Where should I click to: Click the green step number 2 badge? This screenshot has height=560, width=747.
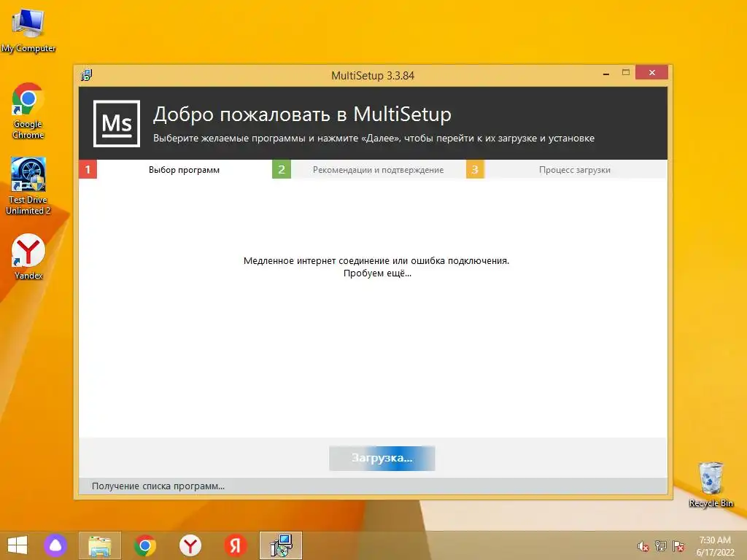tap(282, 169)
